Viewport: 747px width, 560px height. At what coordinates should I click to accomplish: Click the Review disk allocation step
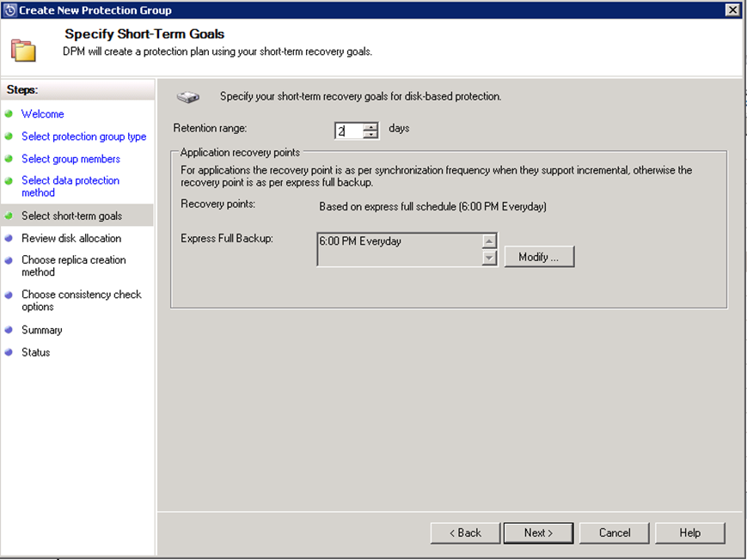click(71, 238)
